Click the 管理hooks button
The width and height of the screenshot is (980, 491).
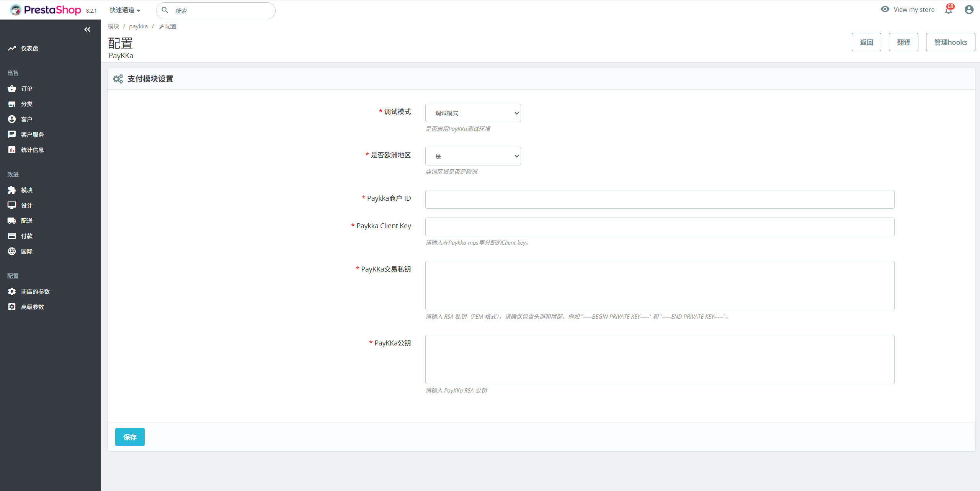coord(951,42)
